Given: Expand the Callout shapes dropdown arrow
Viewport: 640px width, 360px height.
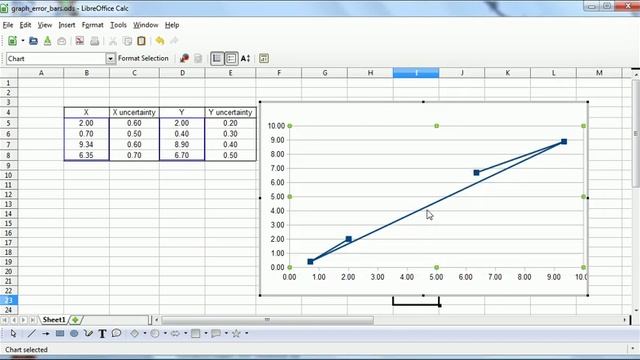Looking at the screenshot, I should (x=226, y=333).
